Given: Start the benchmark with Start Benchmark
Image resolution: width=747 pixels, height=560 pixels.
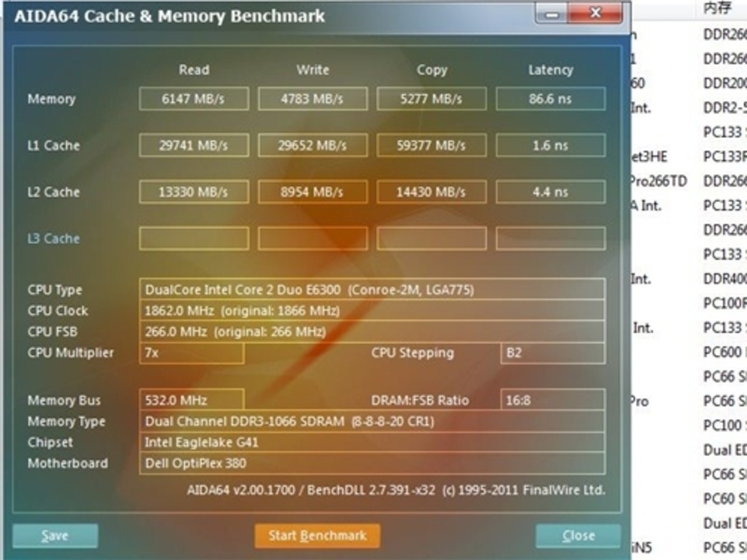Looking at the screenshot, I should (317, 536).
